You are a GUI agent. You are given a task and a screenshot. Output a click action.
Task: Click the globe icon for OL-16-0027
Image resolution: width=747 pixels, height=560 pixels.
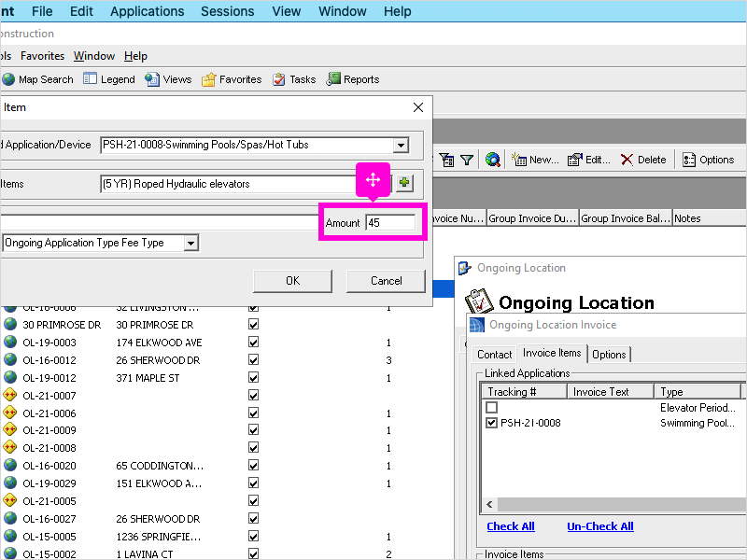[10, 519]
